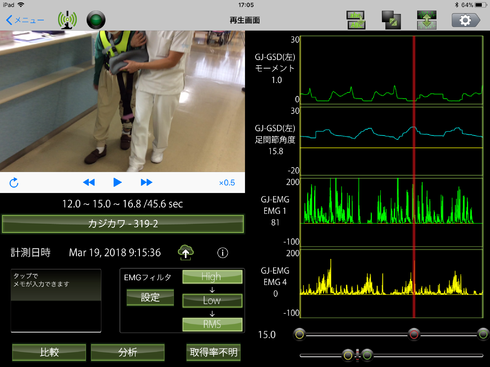Tap the green sensor antenna icon
The image size is (490, 367).
pos(67,20)
